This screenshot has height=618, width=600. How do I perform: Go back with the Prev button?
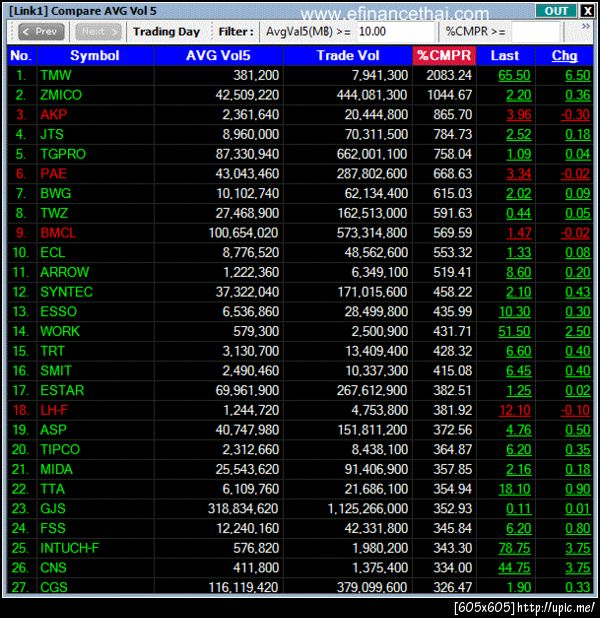(x=41, y=32)
